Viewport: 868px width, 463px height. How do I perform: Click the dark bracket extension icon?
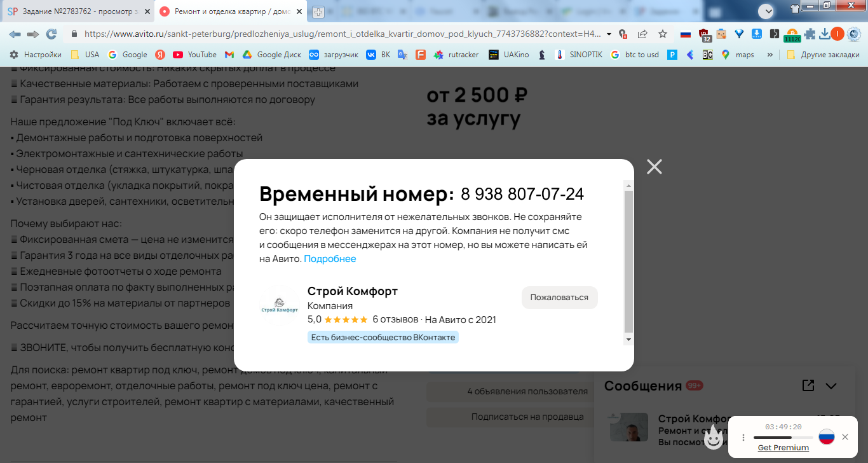tap(774, 34)
